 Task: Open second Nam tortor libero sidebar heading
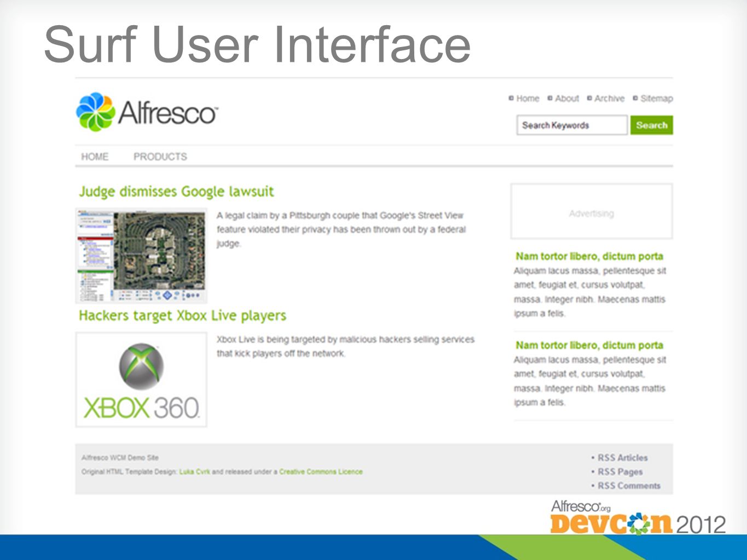click(589, 345)
